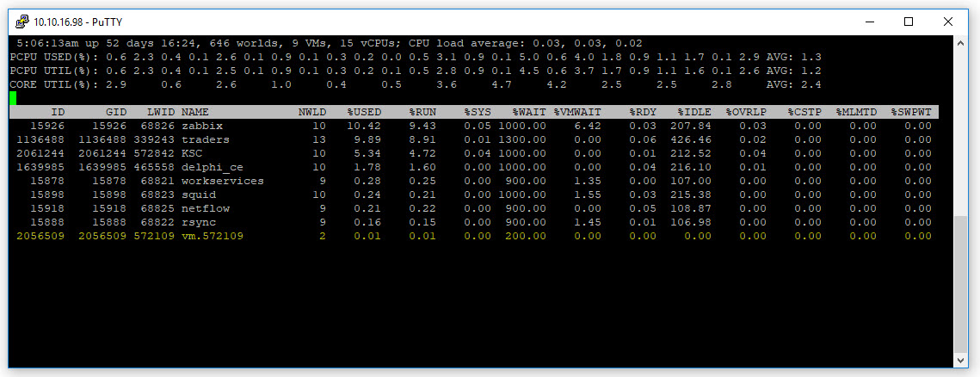Viewport: 980px width, 377px height.
Task: Click the CPU load average text
Action: (525, 43)
